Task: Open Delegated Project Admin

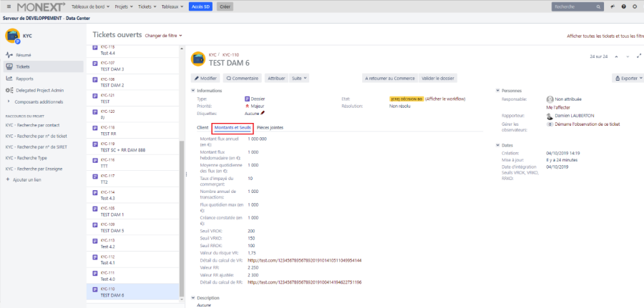Action: (x=39, y=90)
